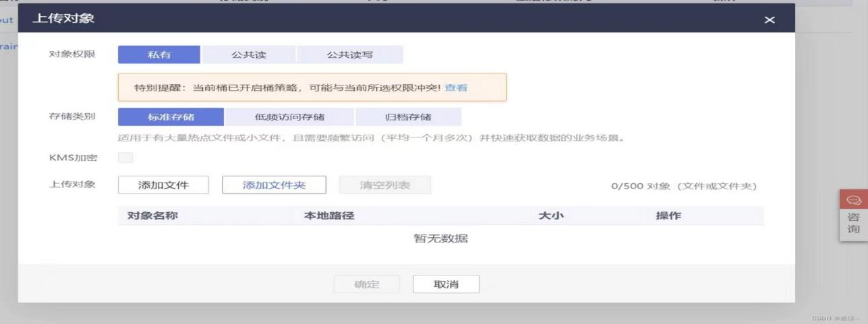Viewport: 868px width, 324px height.
Task: Click the 大小 column header
Action: coord(550,216)
